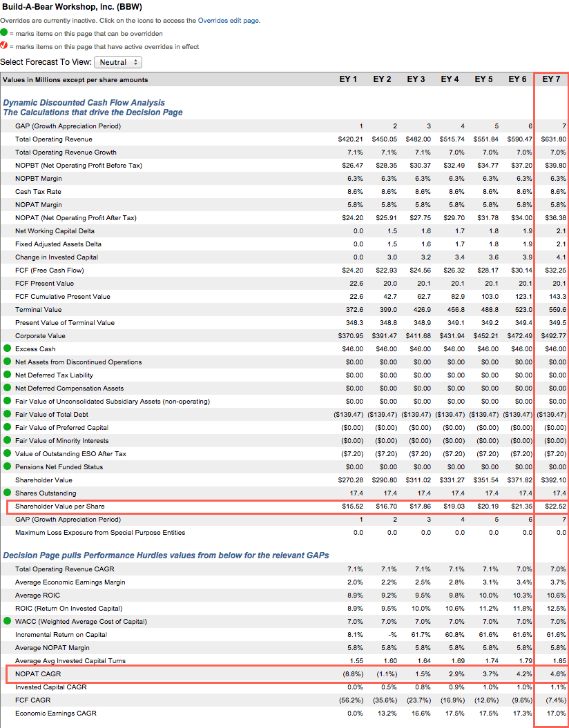This screenshot has height=728, width=569.
Task: Select the Cash Tax Rate row label
Action: click(38, 191)
